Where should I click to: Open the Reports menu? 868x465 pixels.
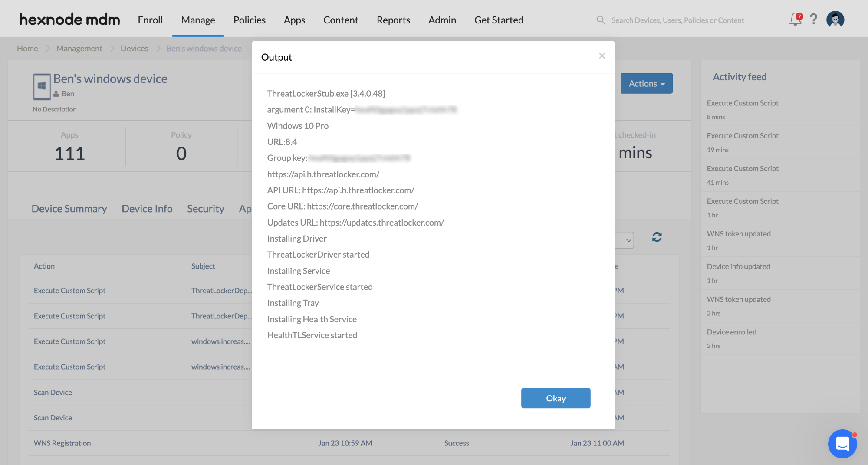point(393,20)
